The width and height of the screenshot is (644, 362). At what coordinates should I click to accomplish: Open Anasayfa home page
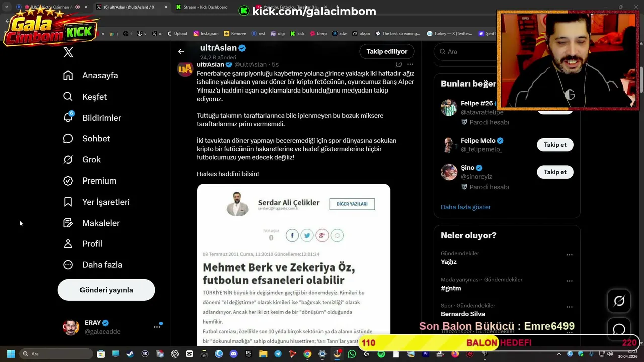[x=91, y=75]
